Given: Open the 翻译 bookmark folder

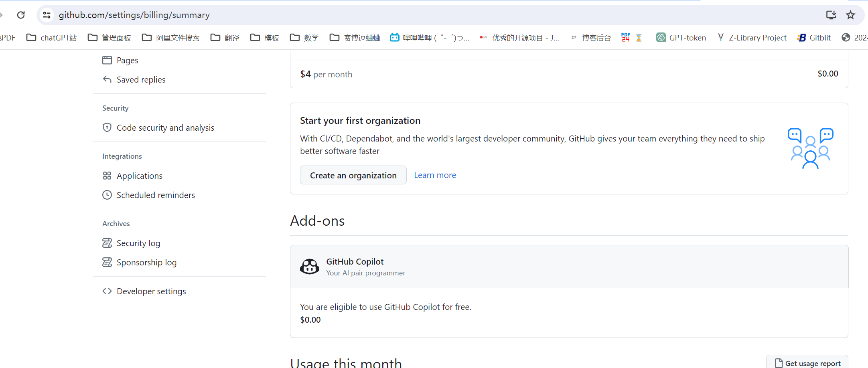Looking at the screenshot, I should pos(225,38).
